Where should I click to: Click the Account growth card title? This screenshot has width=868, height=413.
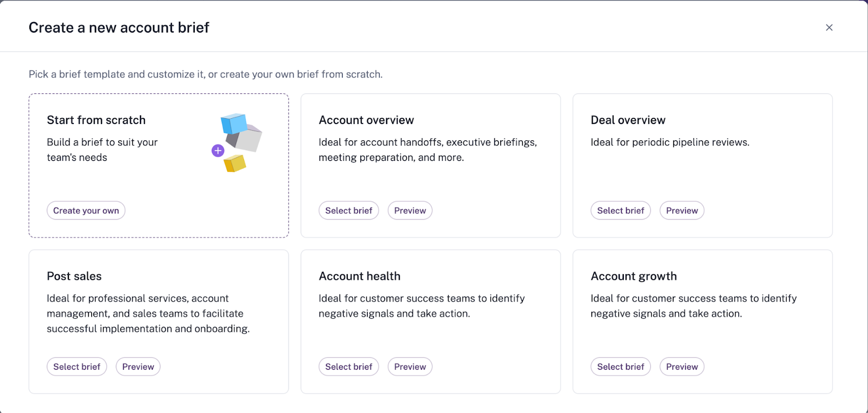[633, 276]
